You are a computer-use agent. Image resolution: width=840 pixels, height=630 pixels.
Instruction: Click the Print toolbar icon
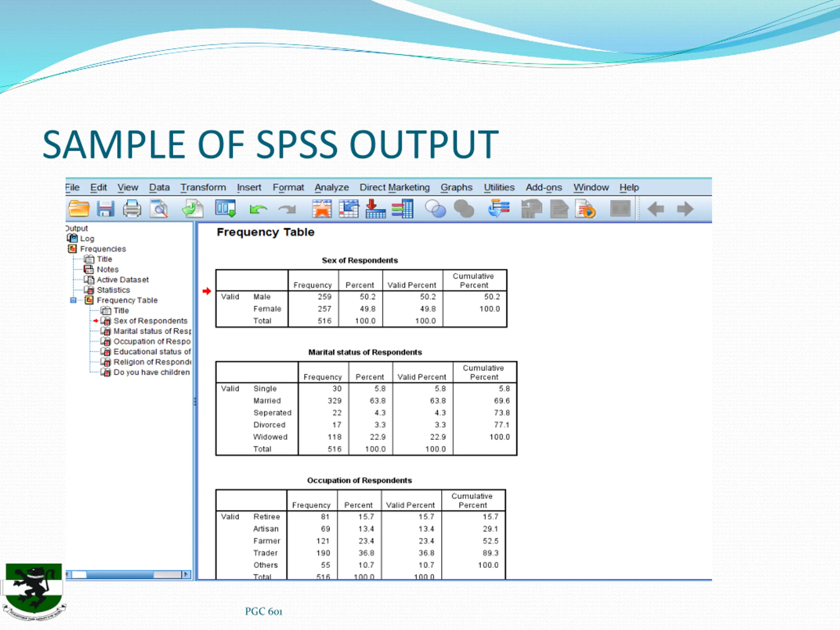click(132, 209)
